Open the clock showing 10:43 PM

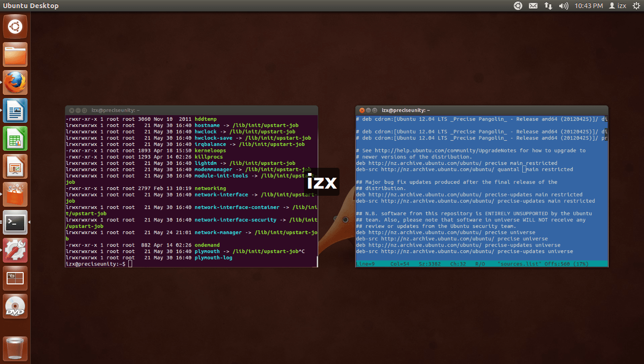(589, 6)
